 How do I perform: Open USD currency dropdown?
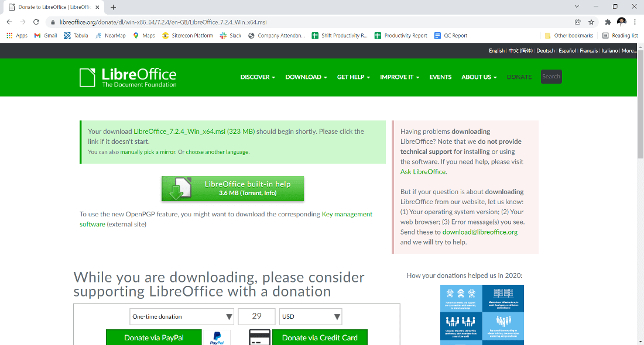pos(310,317)
